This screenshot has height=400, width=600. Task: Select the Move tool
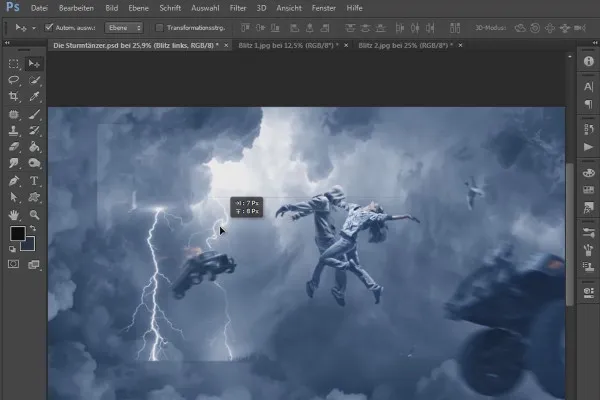[34, 63]
